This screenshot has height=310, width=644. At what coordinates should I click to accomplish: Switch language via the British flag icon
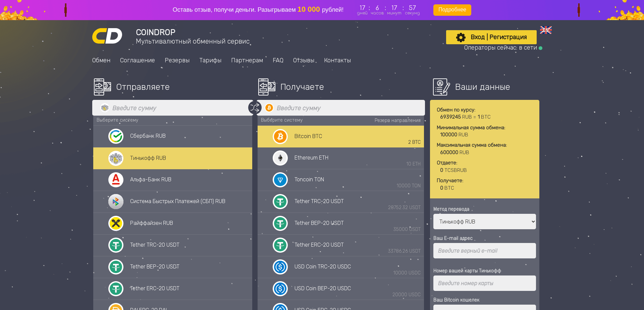(545, 30)
